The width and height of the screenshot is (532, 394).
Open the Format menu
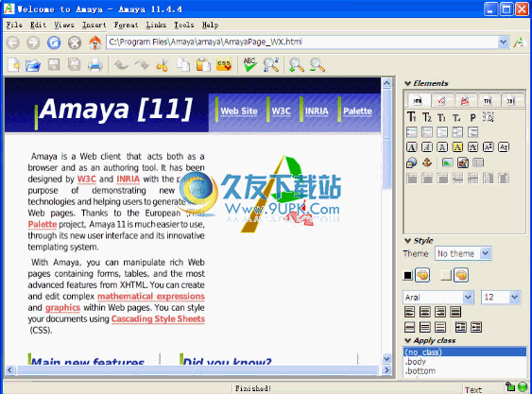[x=126, y=25]
